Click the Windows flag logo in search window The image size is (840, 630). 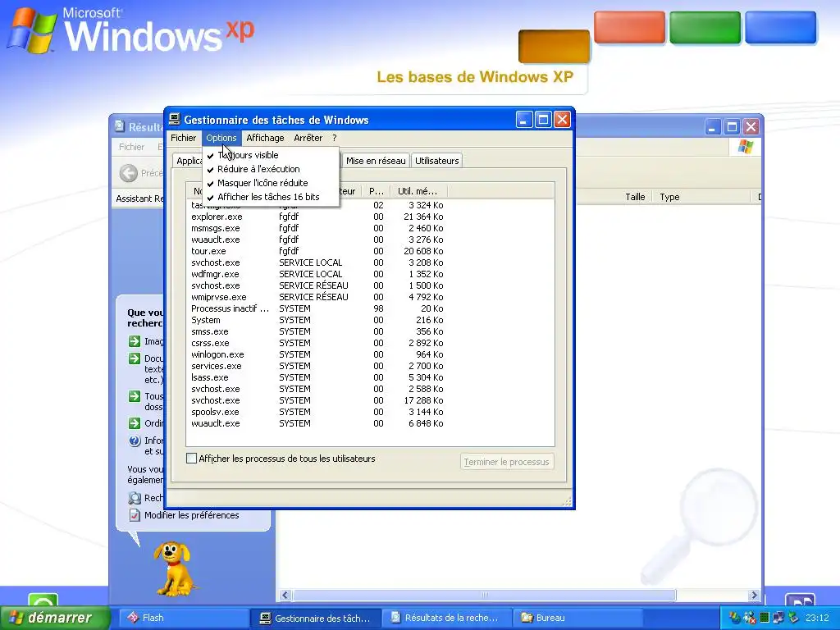coord(746,147)
